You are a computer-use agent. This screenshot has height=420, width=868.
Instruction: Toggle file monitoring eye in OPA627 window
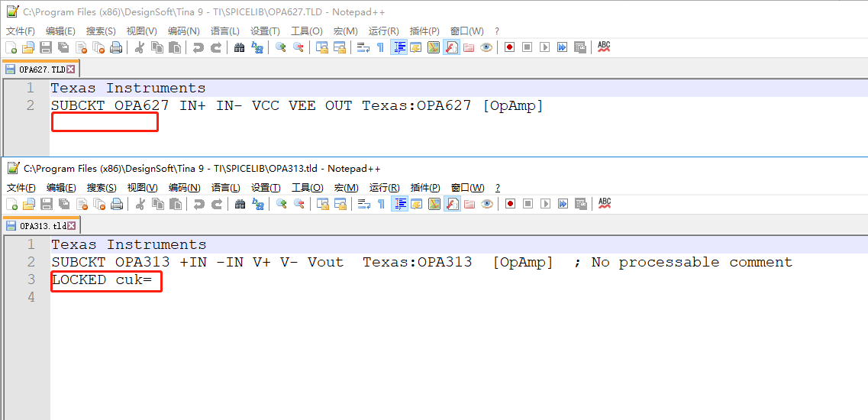[x=486, y=47]
